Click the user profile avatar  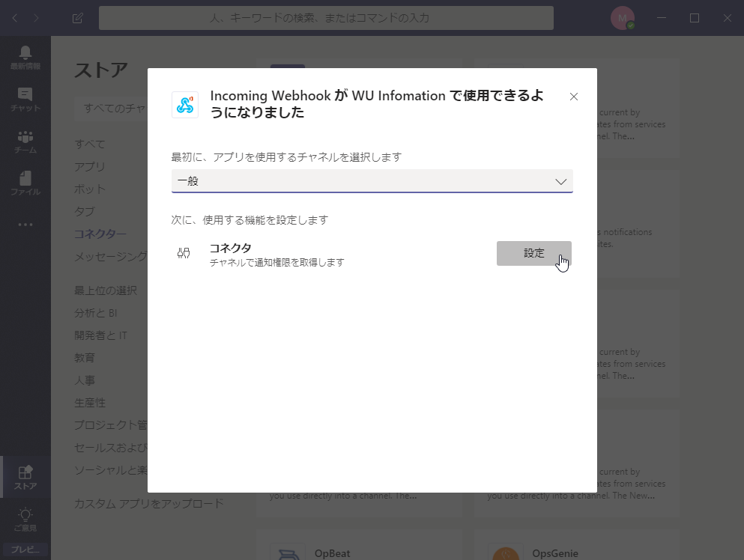point(622,18)
